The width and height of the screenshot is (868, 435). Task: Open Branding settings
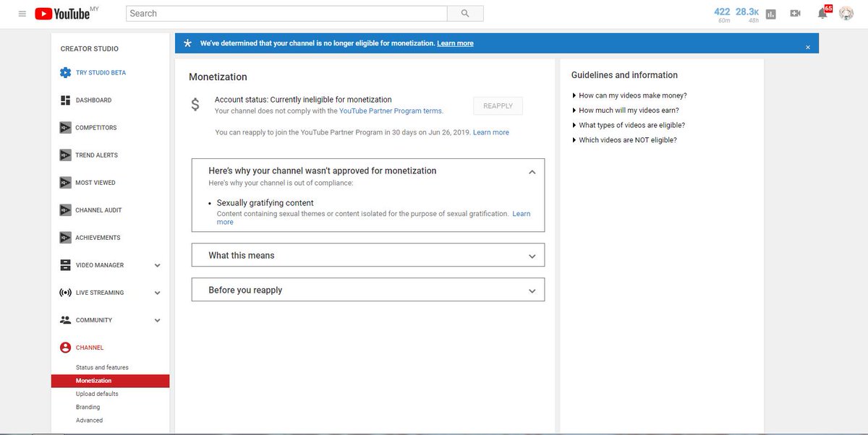click(88, 407)
